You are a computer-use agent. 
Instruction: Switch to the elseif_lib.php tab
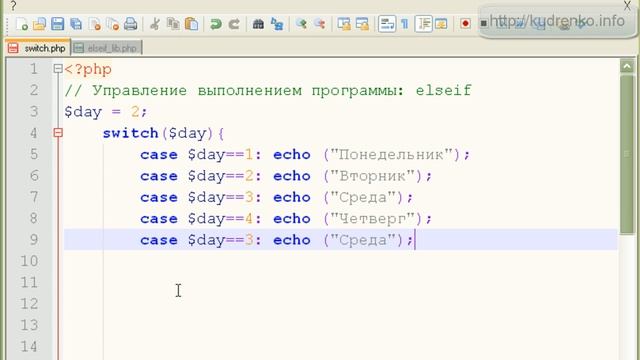tap(107, 48)
